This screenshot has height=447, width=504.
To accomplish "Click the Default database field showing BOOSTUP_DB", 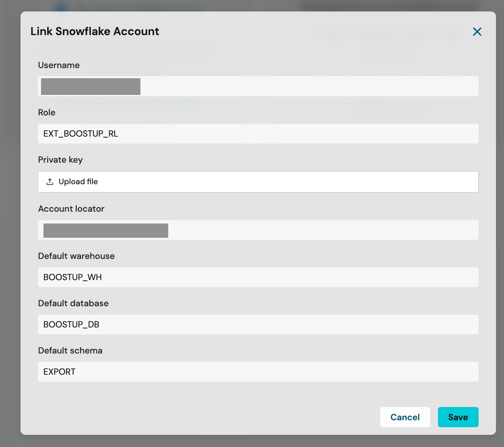I will 258,324.
